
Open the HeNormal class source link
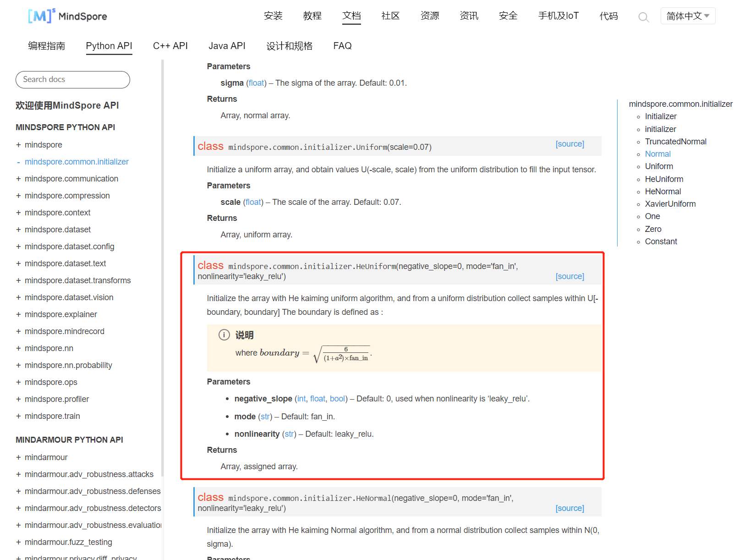[570, 508]
